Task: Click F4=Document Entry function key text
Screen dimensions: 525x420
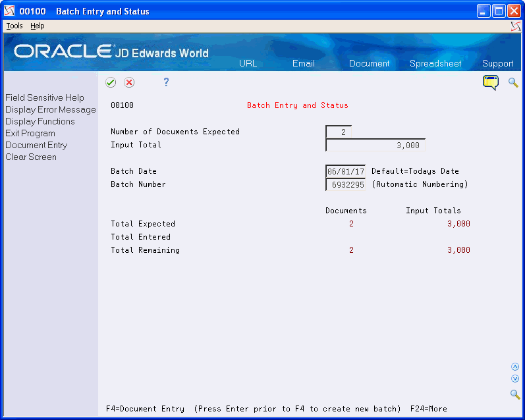Action: 145,409
